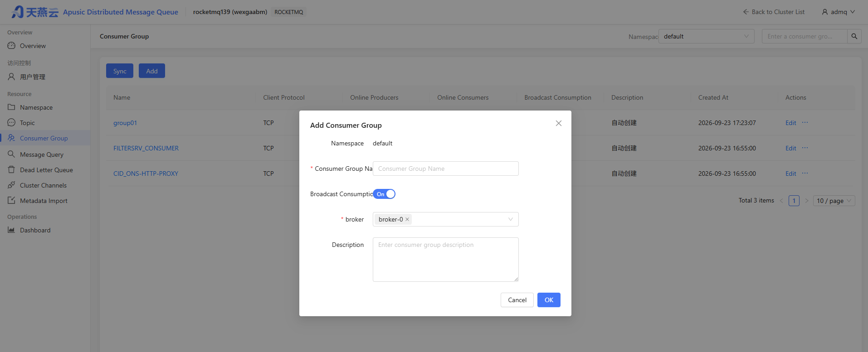The image size is (868, 352).
Task: Open Dashboard under Operations
Action: pyautogui.click(x=35, y=230)
